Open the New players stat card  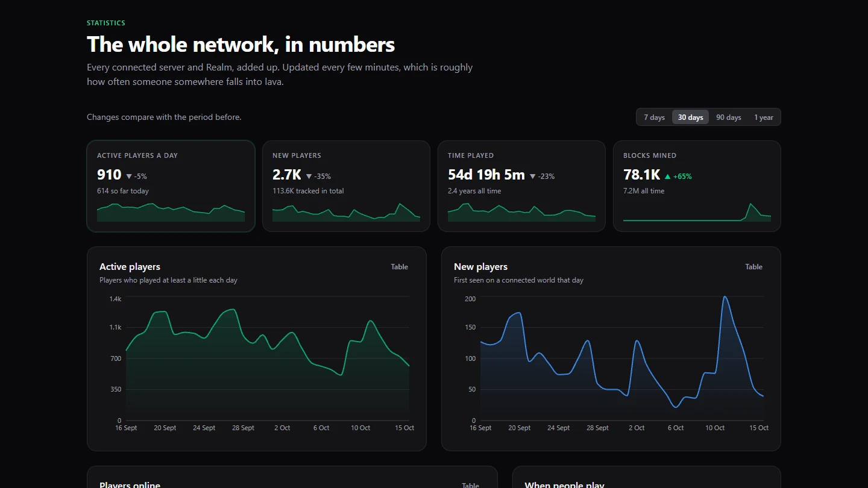pyautogui.click(x=347, y=186)
